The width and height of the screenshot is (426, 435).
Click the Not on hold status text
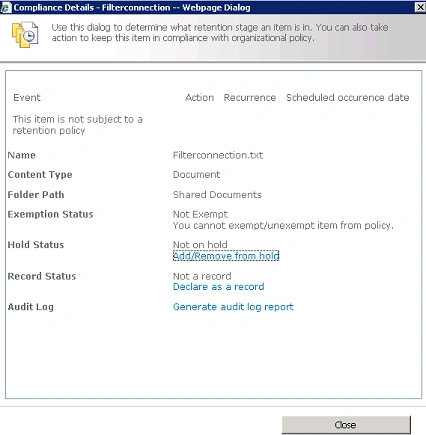tap(200, 245)
